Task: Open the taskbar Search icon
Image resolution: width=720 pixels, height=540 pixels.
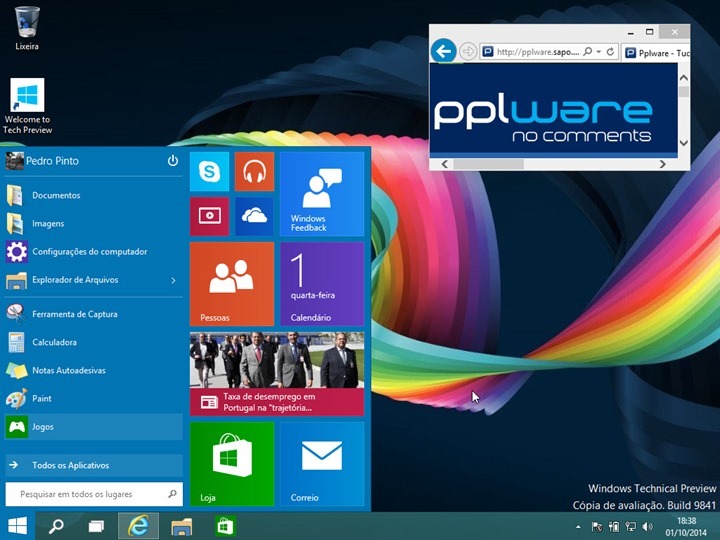Action: click(x=56, y=526)
